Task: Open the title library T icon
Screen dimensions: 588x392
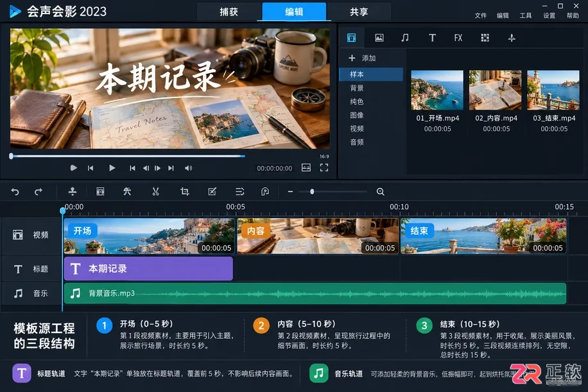Action: point(432,38)
